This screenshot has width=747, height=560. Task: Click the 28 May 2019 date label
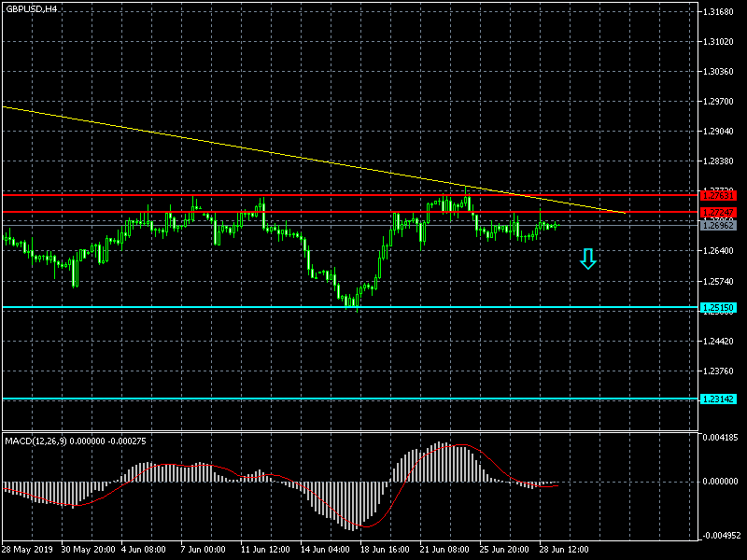tap(28, 550)
